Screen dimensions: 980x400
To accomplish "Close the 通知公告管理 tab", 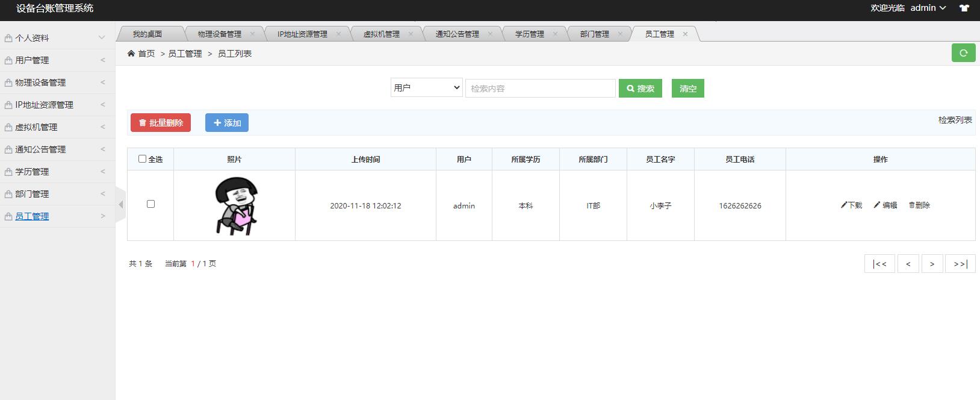I will pos(490,34).
